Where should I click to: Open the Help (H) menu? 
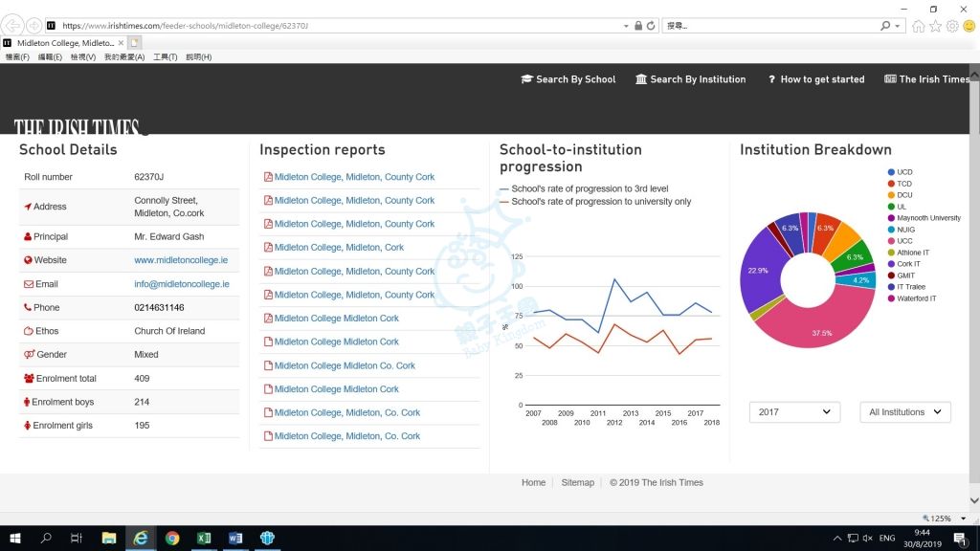pos(199,56)
